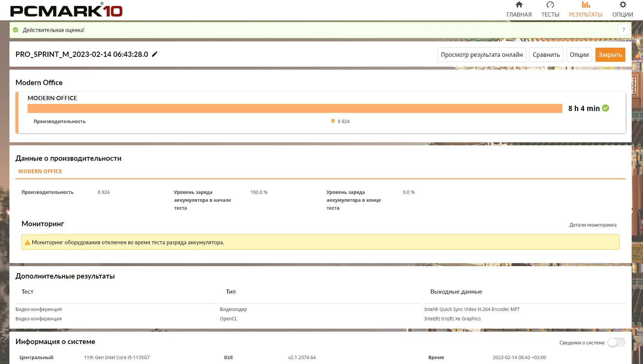This screenshot has height=364, width=643.
Task: Click the Данные о производительности heading
Action: 68,158
